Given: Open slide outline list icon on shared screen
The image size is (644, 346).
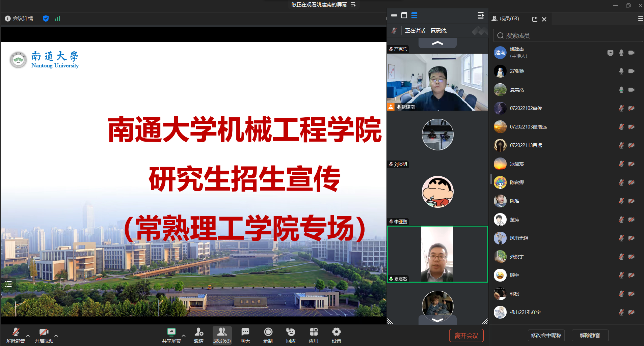Looking at the screenshot, I should (x=8, y=284).
